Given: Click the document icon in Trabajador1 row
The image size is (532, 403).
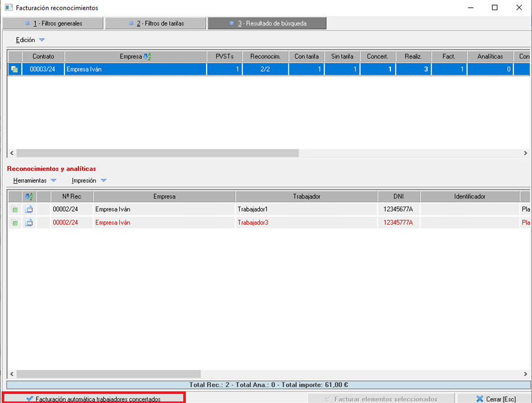Looking at the screenshot, I should [x=29, y=209].
